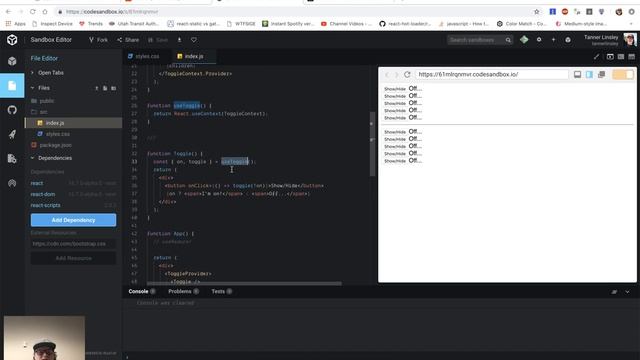Select the Tests tab
Image resolution: width=640 pixels, height=360 pixels.
click(222, 291)
